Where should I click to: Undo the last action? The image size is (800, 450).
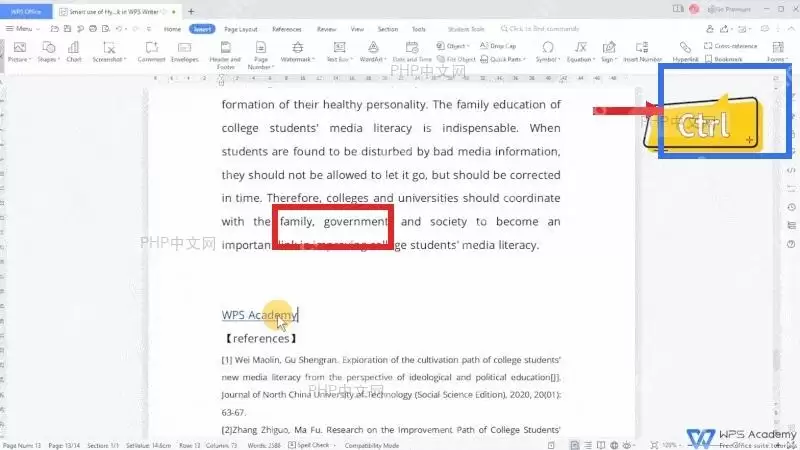pos(118,29)
